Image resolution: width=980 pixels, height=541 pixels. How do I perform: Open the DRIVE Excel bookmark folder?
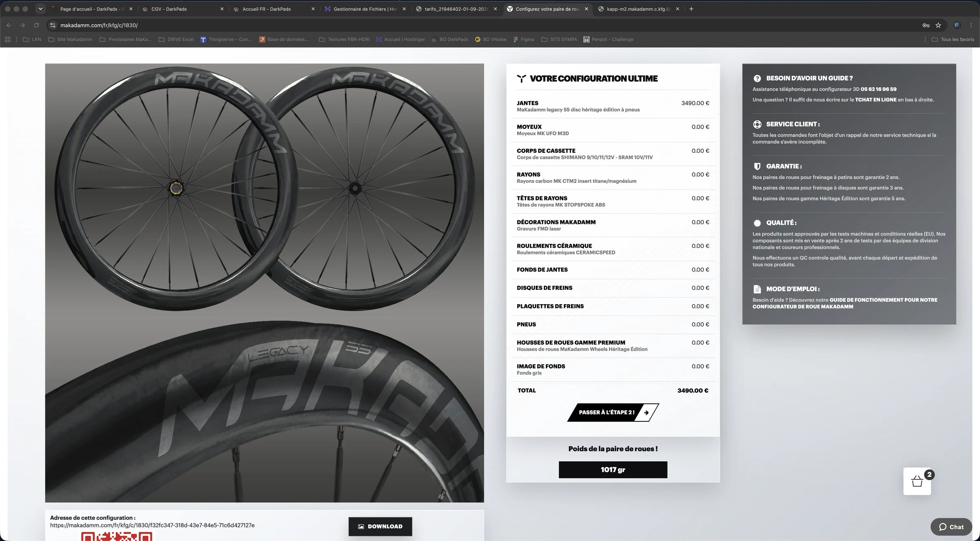[x=176, y=40]
